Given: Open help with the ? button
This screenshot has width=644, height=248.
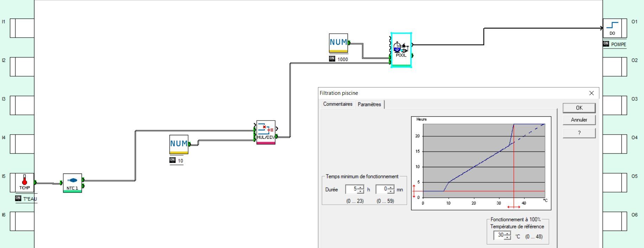Looking at the screenshot, I should tap(579, 133).
